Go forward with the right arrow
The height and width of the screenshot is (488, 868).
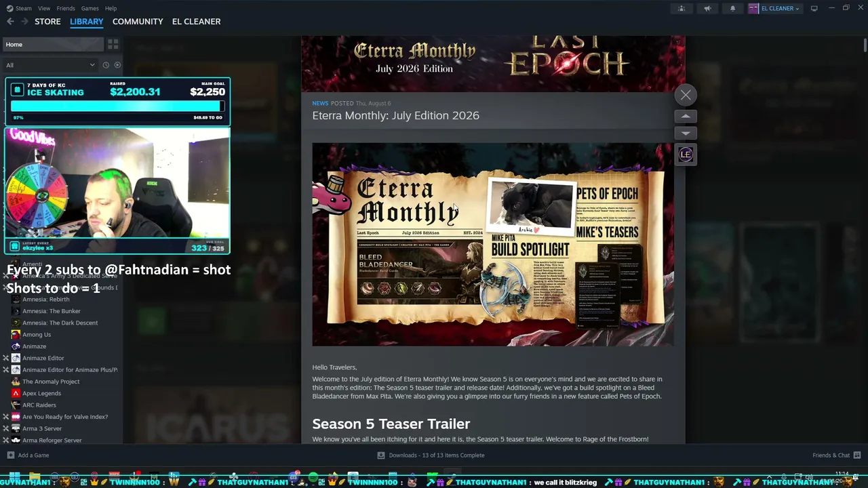tap(24, 22)
